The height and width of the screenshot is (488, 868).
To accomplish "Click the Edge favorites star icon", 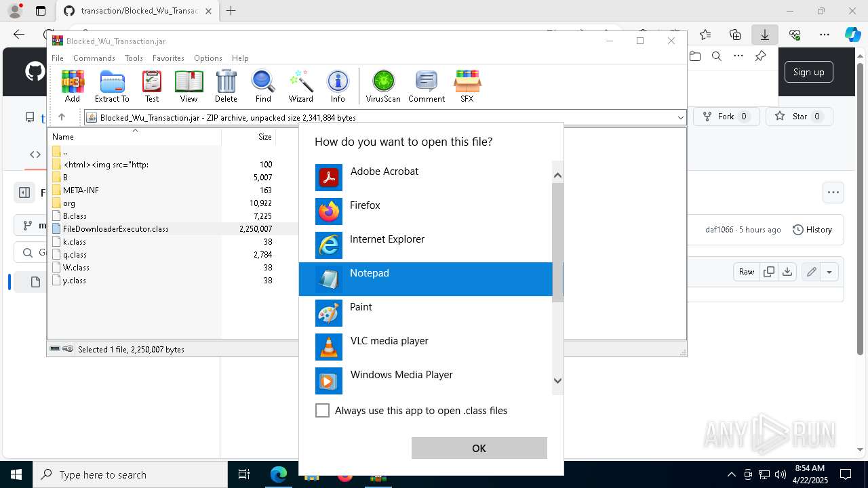I will [705, 35].
